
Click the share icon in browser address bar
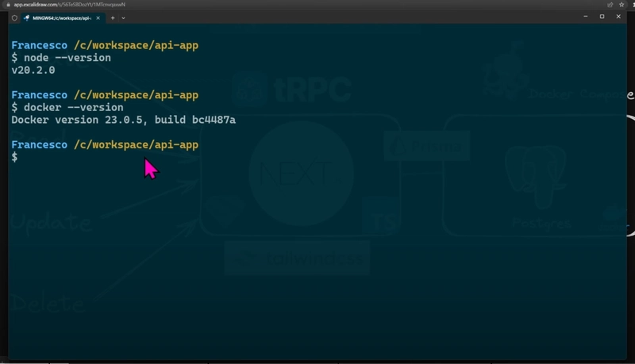pyautogui.click(x=610, y=5)
